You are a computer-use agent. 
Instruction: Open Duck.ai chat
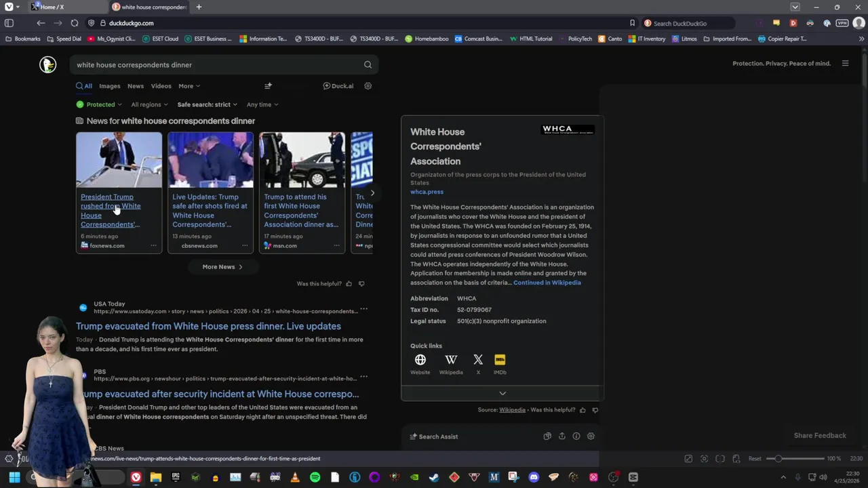[338, 86]
